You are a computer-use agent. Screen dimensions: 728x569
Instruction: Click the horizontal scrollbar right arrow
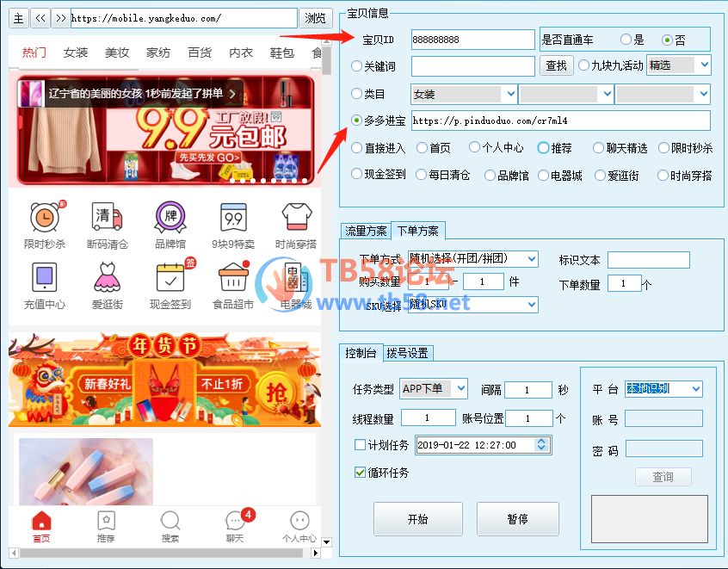pos(316,553)
